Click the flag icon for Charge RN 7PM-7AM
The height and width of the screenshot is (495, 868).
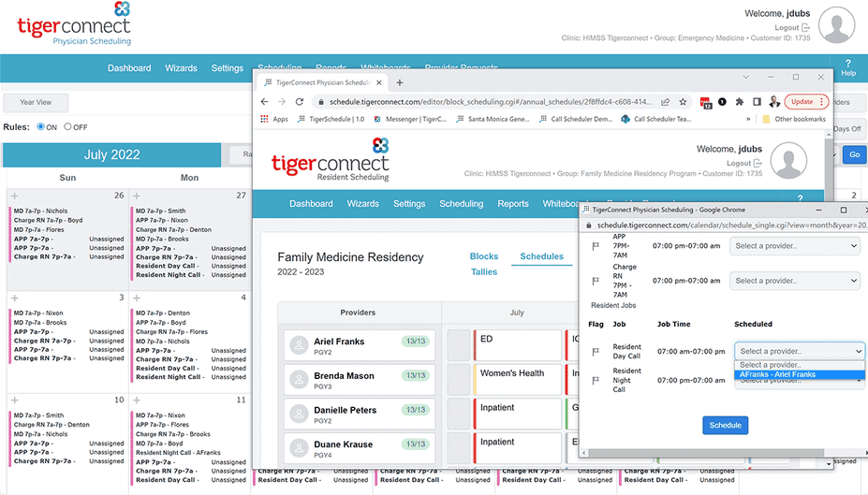(596, 281)
